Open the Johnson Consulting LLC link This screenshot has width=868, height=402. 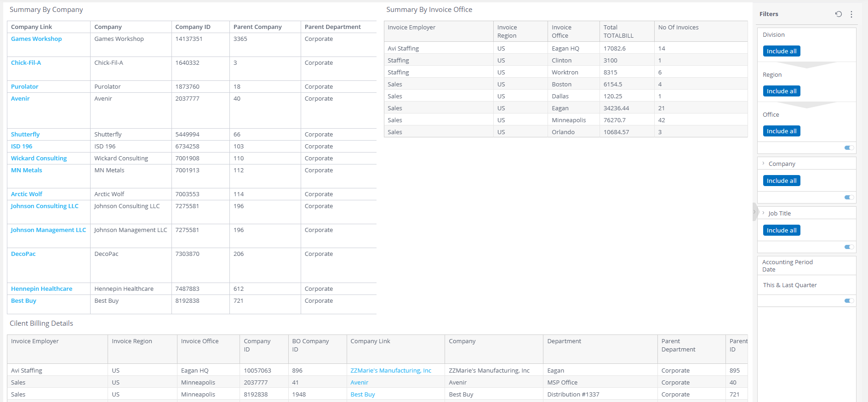pyautogui.click(x=45, y=206)
